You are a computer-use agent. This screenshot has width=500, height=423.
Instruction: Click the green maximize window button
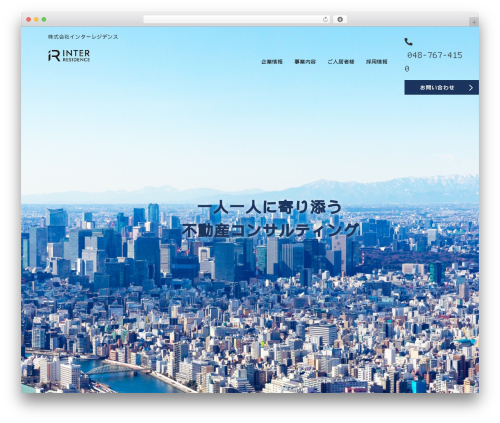[x=44, y=20]
